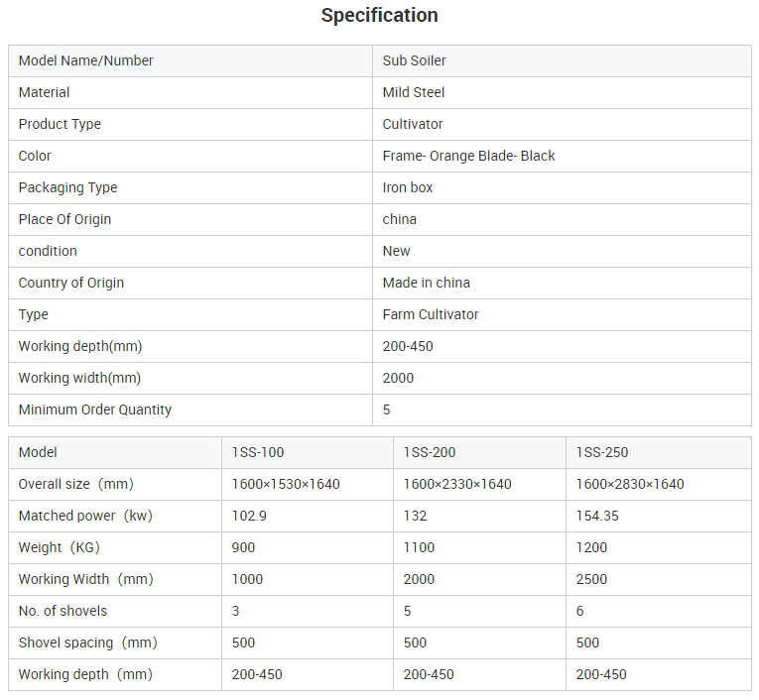This screenshot has height=700, width=759.
Task: Select the Made in china cell
Action: [x=562, y=283]
